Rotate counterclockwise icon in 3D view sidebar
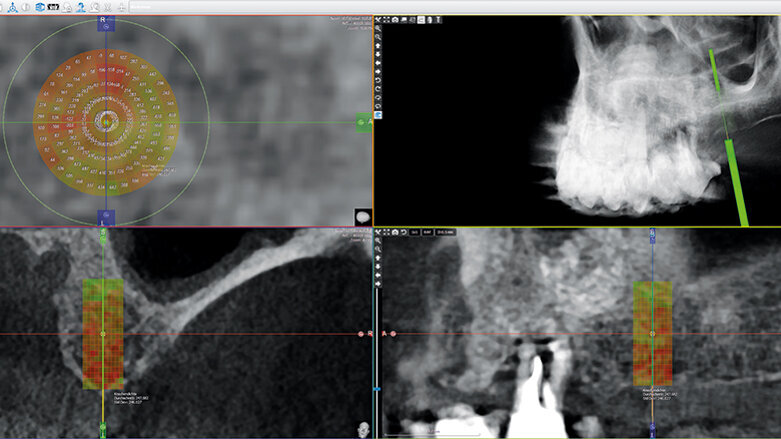781x439 pixels. [x=378, y=80]
